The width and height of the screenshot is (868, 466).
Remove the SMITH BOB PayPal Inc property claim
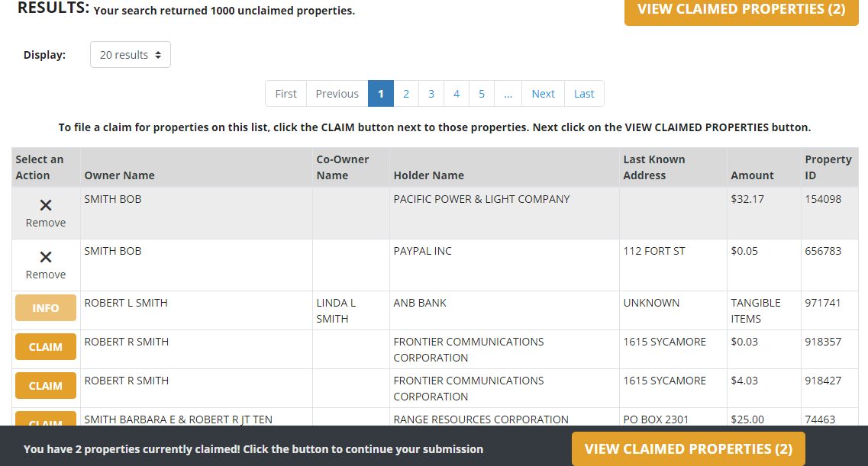(45, 264)
